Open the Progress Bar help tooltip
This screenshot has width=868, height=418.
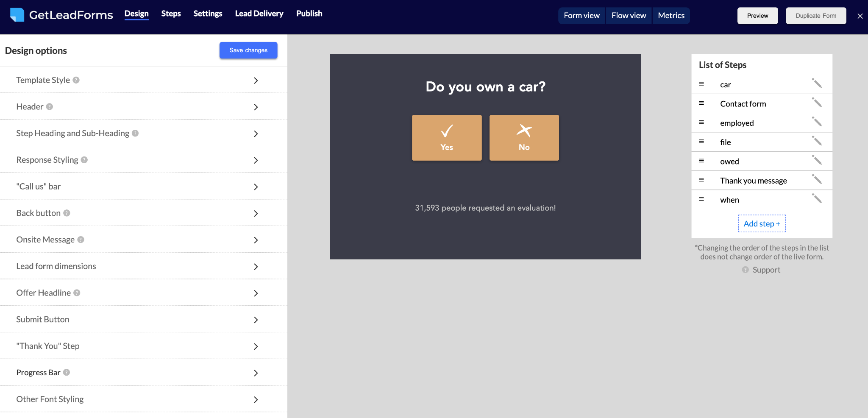tap(66, 373)
